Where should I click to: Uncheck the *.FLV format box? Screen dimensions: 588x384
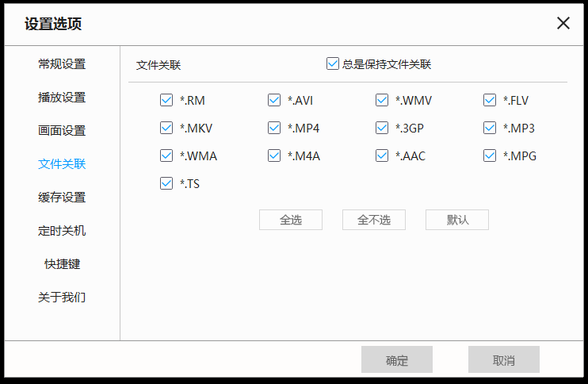(x=490, y=101)
